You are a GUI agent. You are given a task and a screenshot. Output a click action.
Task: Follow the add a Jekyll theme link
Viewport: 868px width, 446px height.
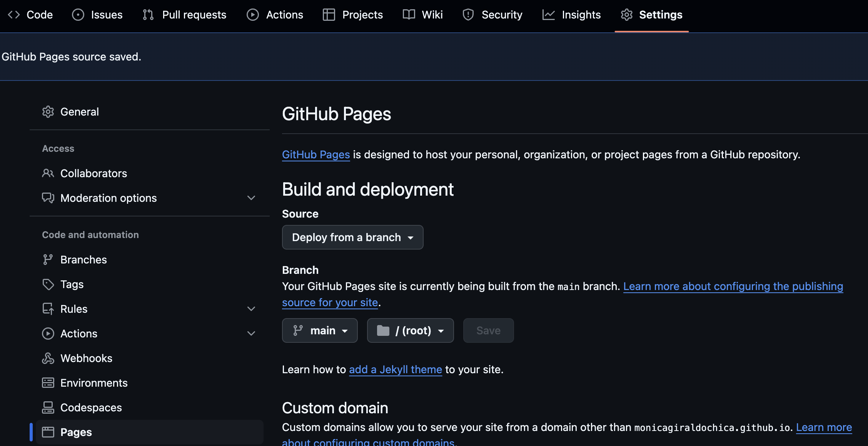(395, 370)
